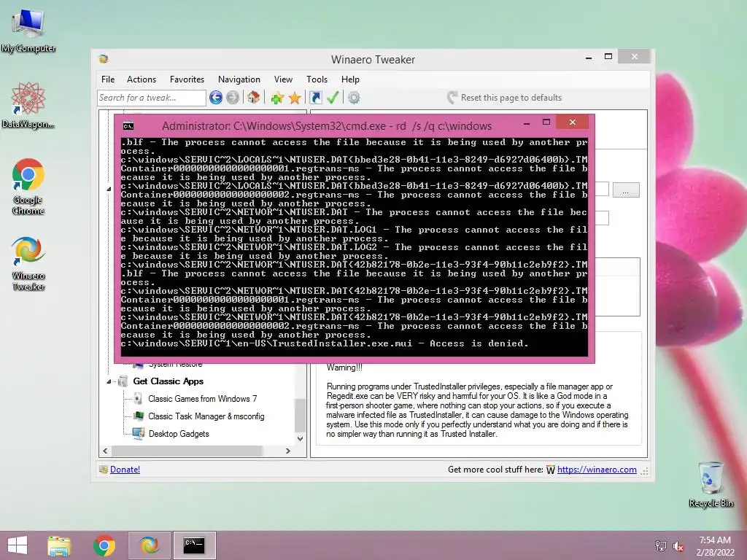Image resolution: width=747 pixels, height=560 pixels.
Task: Click the Windows Start button
Action: pyautogui.click(x=18, y=545)
